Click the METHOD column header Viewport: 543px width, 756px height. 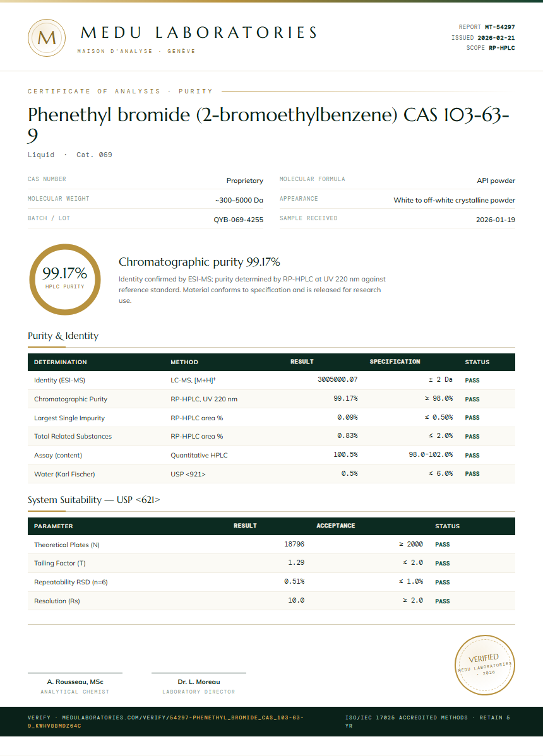(x=184, y=362)
